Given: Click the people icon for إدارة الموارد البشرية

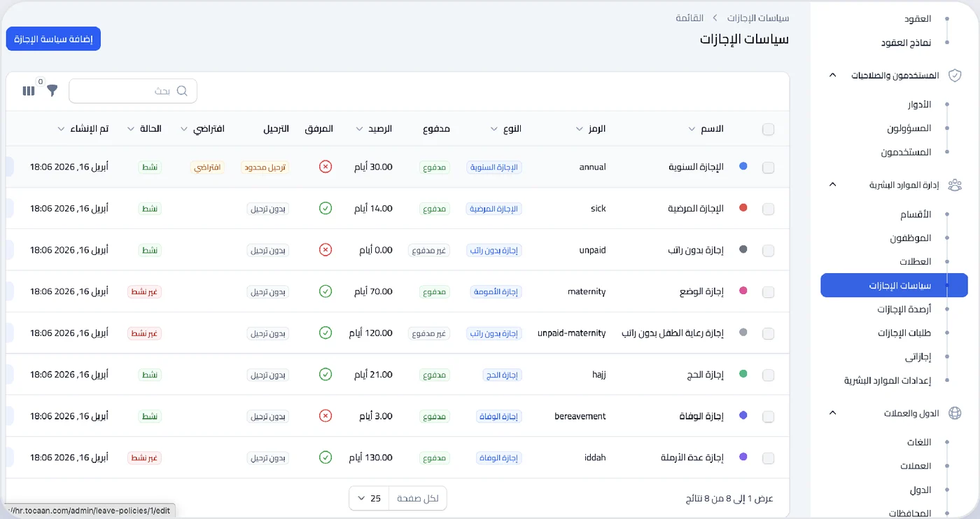Looking at the screenshot, I should click(954, 185).
